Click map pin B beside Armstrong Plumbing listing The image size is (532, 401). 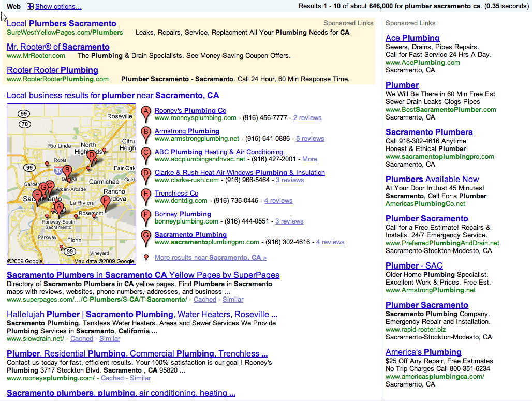coord(146,135)
